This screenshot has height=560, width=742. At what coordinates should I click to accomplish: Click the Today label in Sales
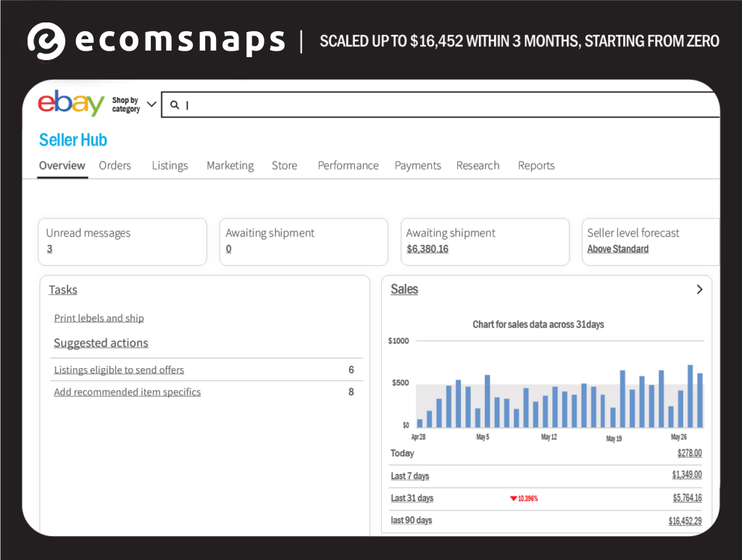402,453
